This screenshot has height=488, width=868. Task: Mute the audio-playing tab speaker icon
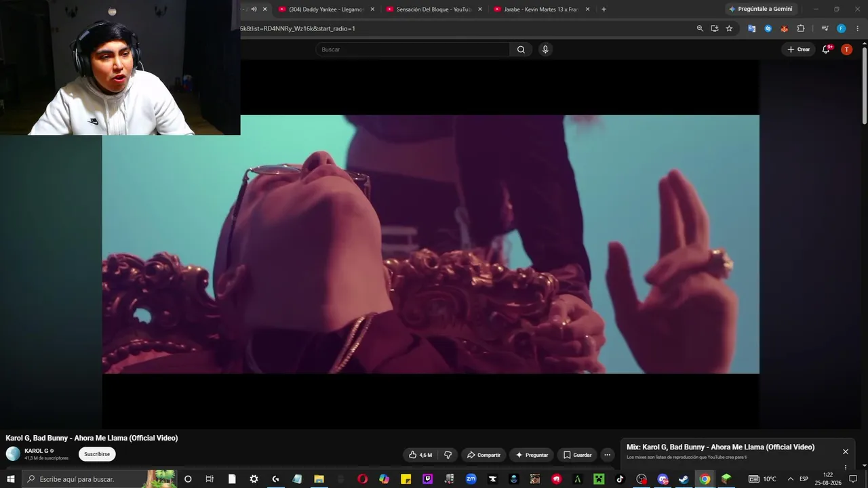[x=254, y=9]
